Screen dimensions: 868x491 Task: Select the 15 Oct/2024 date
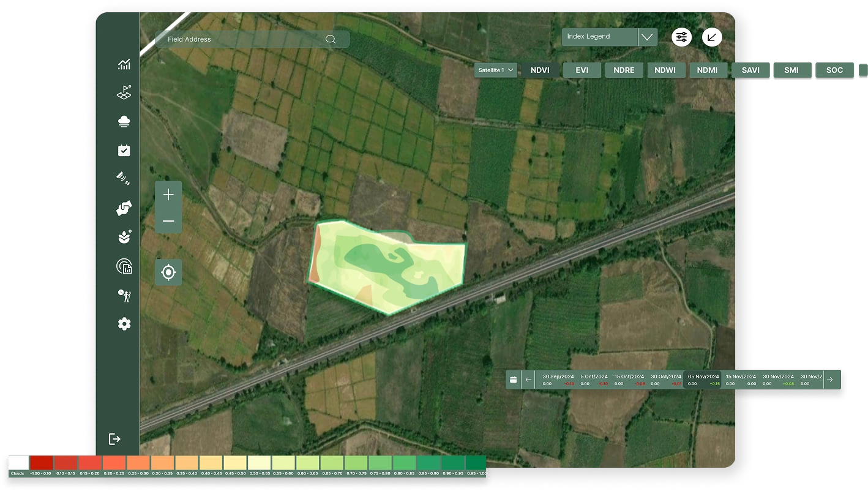click(629, 380)
